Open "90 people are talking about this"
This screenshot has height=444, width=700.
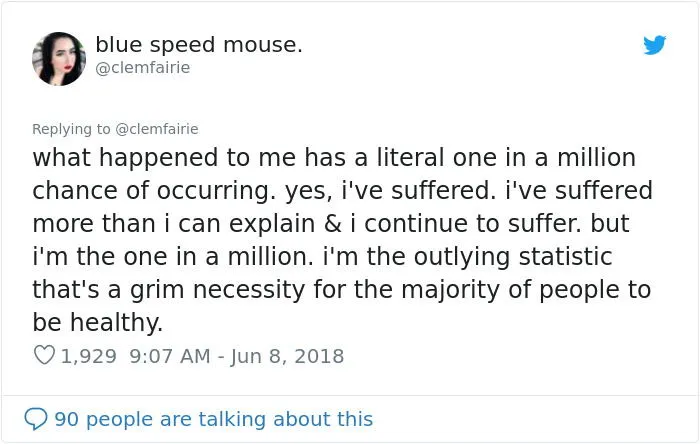[213, 419]
